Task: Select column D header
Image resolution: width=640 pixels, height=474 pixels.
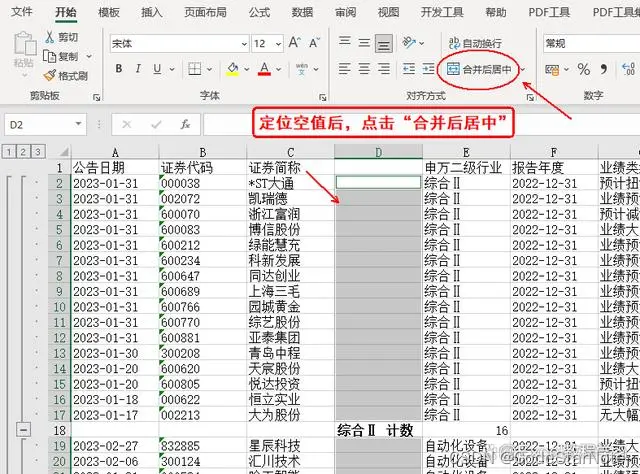Action: [x=378, y=152]
